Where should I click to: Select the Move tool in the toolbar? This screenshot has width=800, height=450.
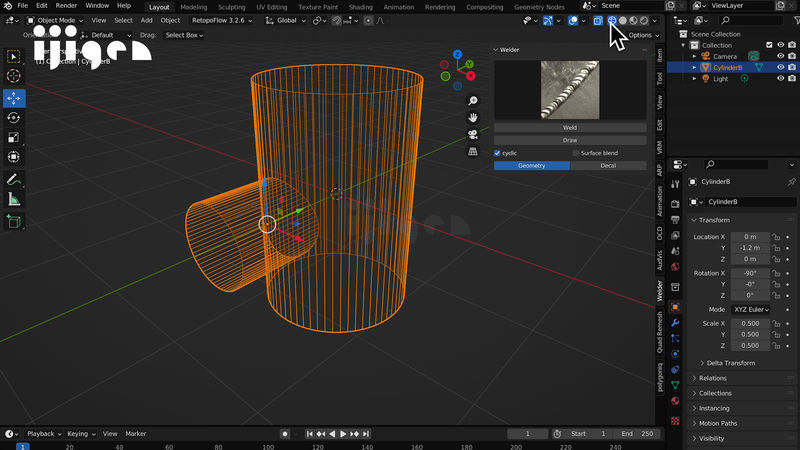[x=14, y=97]
